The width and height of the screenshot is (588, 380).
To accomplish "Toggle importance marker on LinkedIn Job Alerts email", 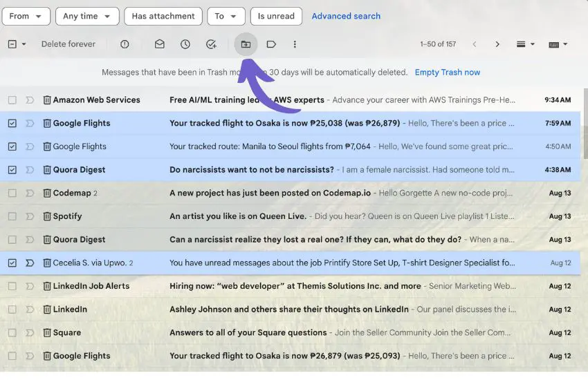I will (x=30, y=286).
